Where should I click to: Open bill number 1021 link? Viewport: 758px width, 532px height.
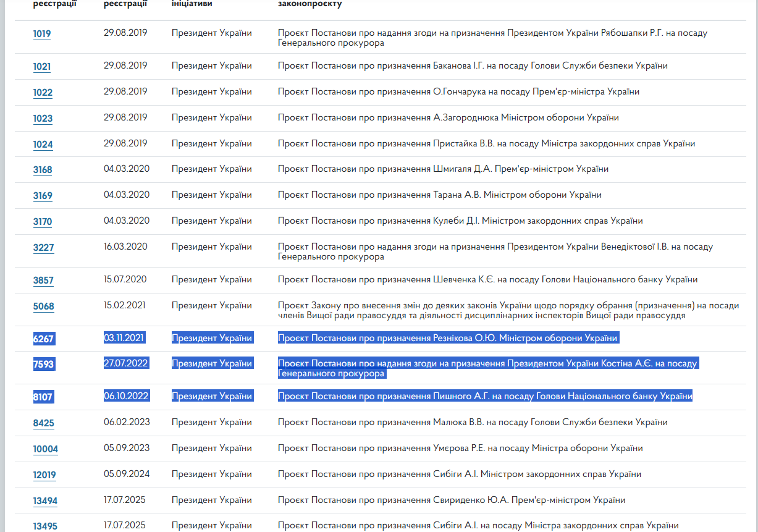[x=42, y=67]
